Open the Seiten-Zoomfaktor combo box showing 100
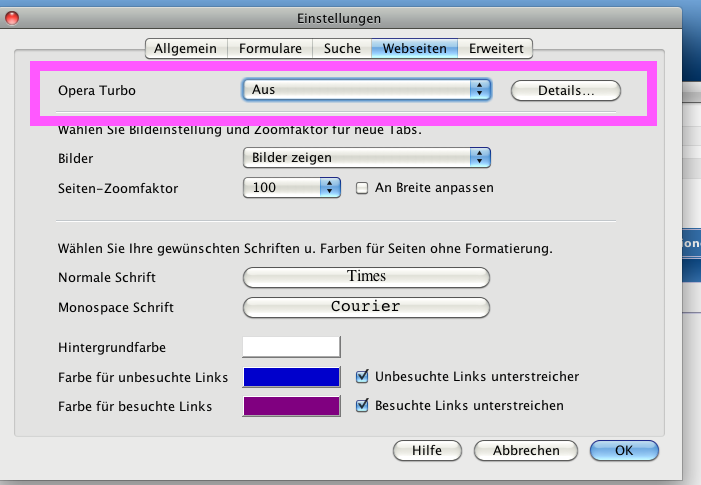 coord(291,188)
